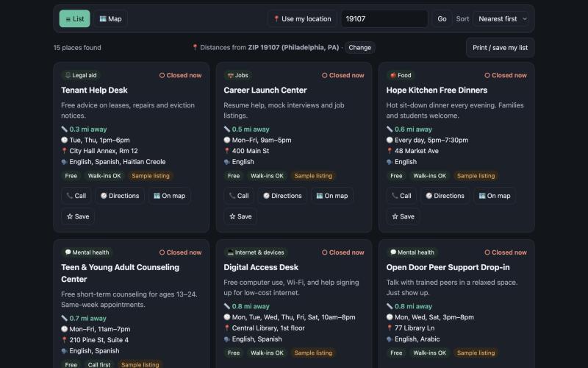Click the Legal aid category tag
Screen dimensions: 588x368
[x=81, y=75]
